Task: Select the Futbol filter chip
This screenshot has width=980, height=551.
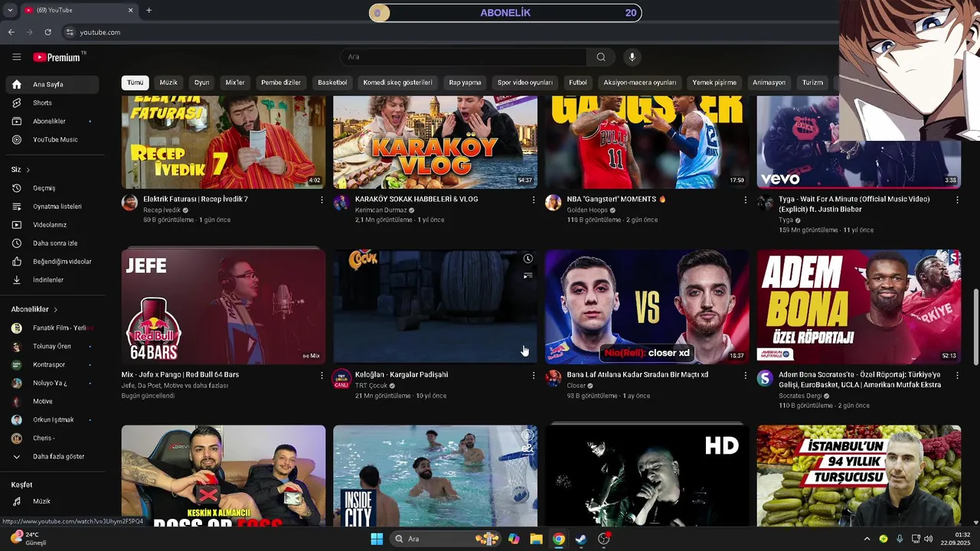Action: pyautogui.click(x=578, y=83)
